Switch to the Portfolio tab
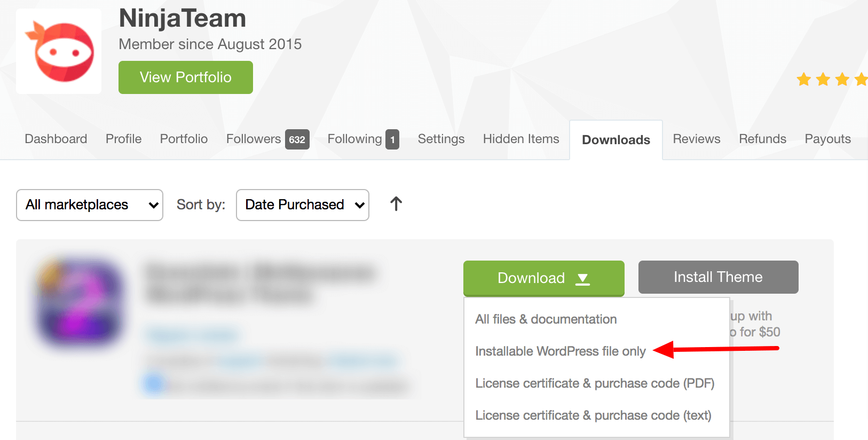The image size is (868, 440). [x=184, y=139]
